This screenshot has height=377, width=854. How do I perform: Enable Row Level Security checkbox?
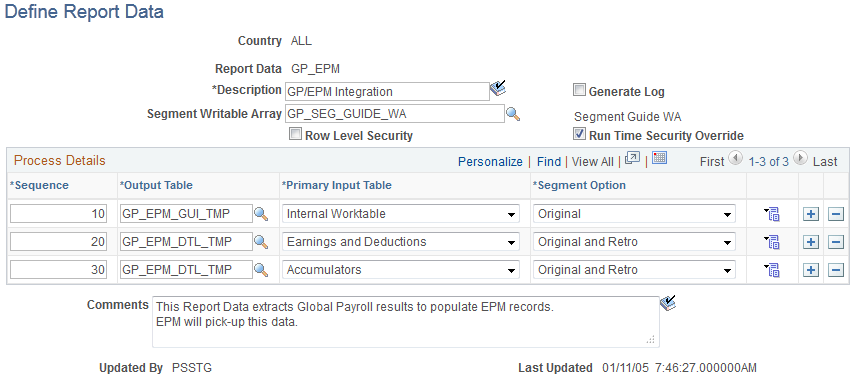[x=295, y=134]
